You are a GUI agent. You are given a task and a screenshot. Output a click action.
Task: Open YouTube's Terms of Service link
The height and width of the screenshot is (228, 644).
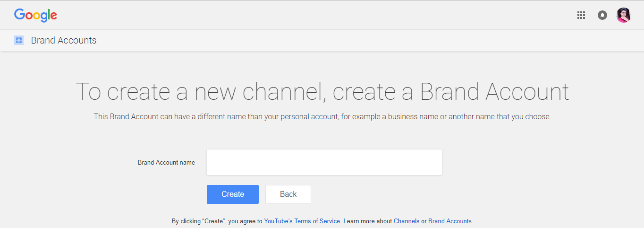click(x=302, y=221)
